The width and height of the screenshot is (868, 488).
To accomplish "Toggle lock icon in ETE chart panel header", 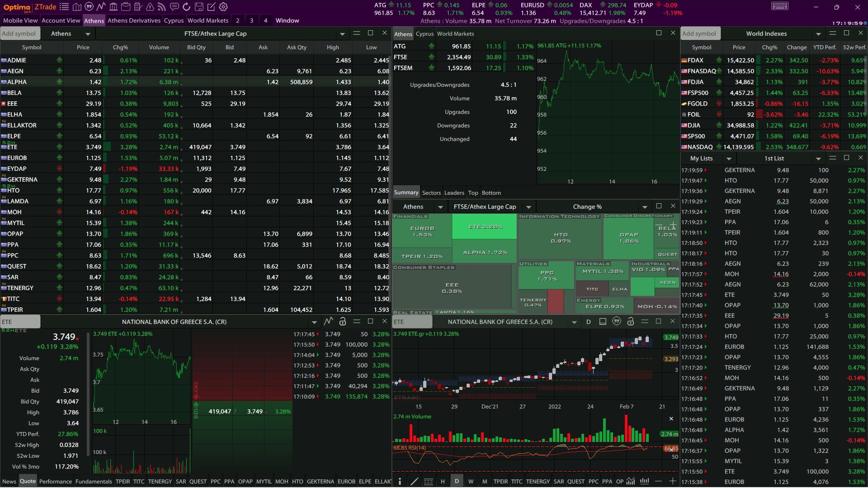I will click(631, 321).
